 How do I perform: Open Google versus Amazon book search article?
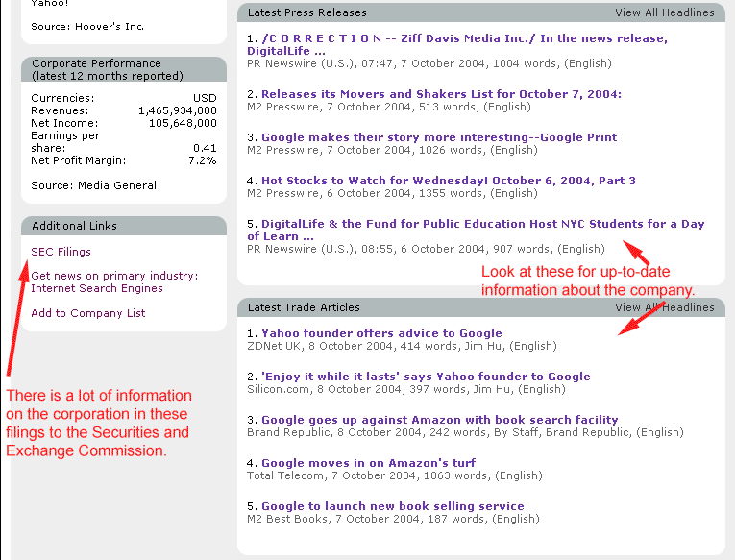pos(439,420)
